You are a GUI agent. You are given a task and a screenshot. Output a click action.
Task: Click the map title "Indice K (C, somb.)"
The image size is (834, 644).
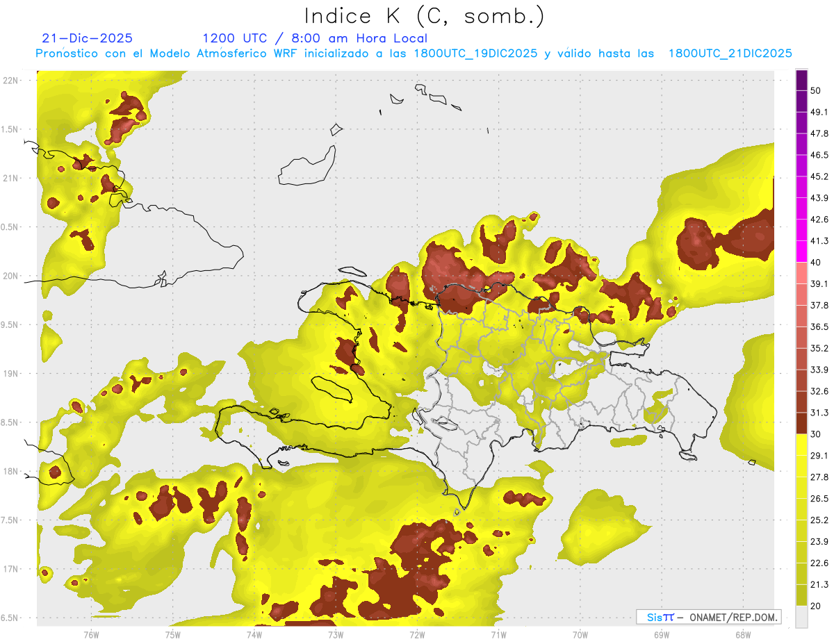click(x=424, y=16)
